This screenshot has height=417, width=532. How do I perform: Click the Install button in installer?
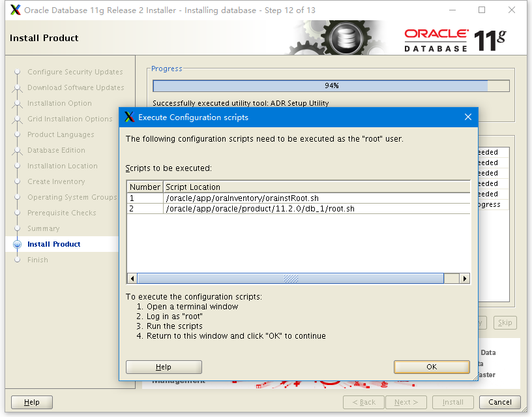coord(452,402)
